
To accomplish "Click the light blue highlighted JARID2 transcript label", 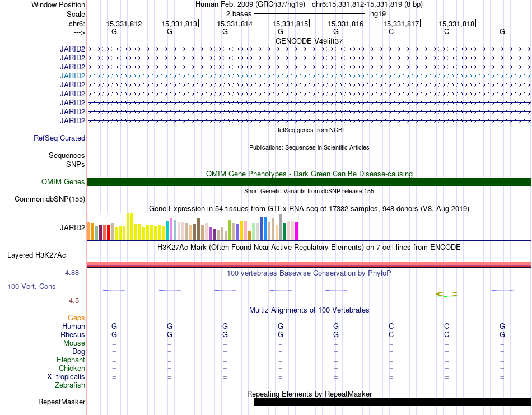I will (72, 76).
